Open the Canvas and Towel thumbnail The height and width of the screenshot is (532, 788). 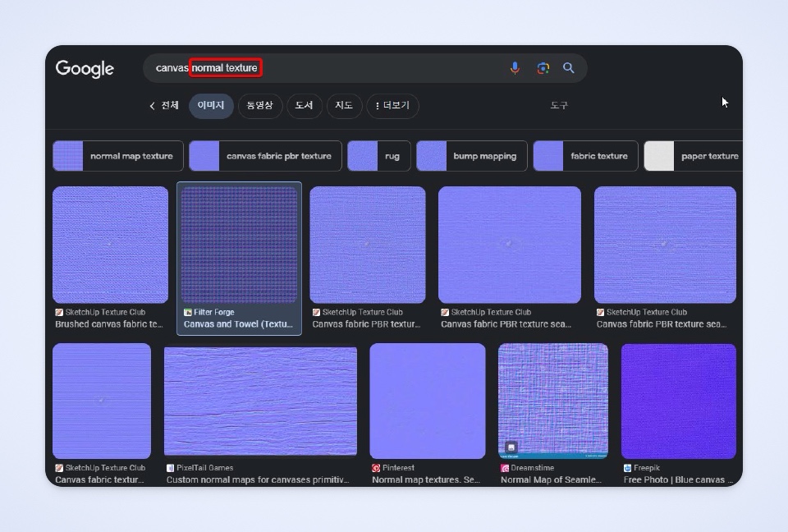tap(239, 245)
